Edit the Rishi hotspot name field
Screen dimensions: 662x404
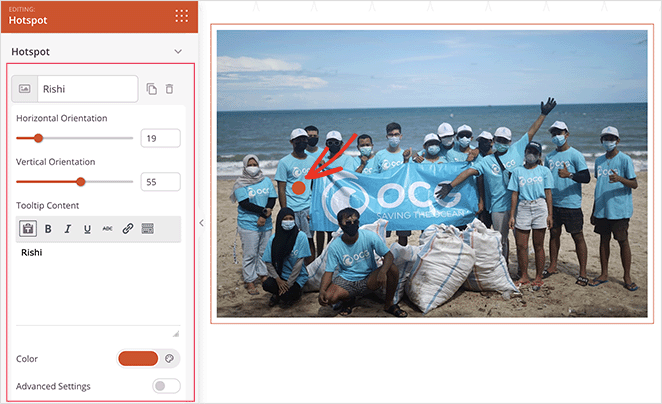pyautogui.click(x=88, y=89)
